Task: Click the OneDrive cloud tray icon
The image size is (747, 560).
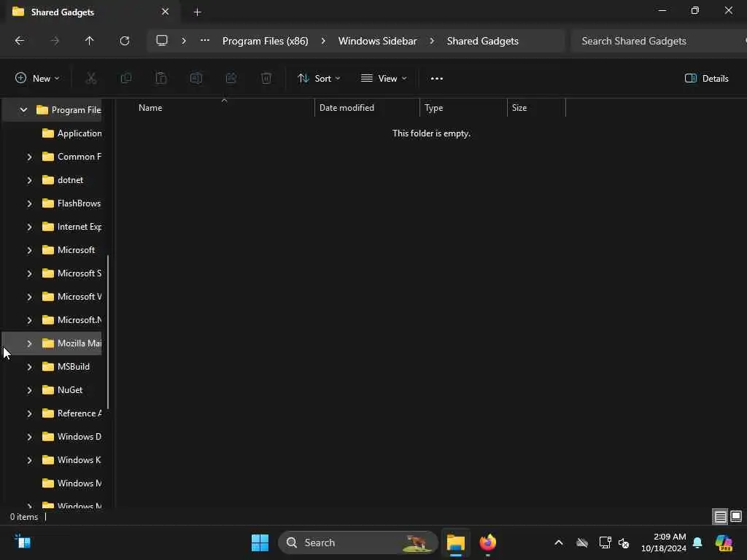Action: pyautogui.click(x=582, y=542)
